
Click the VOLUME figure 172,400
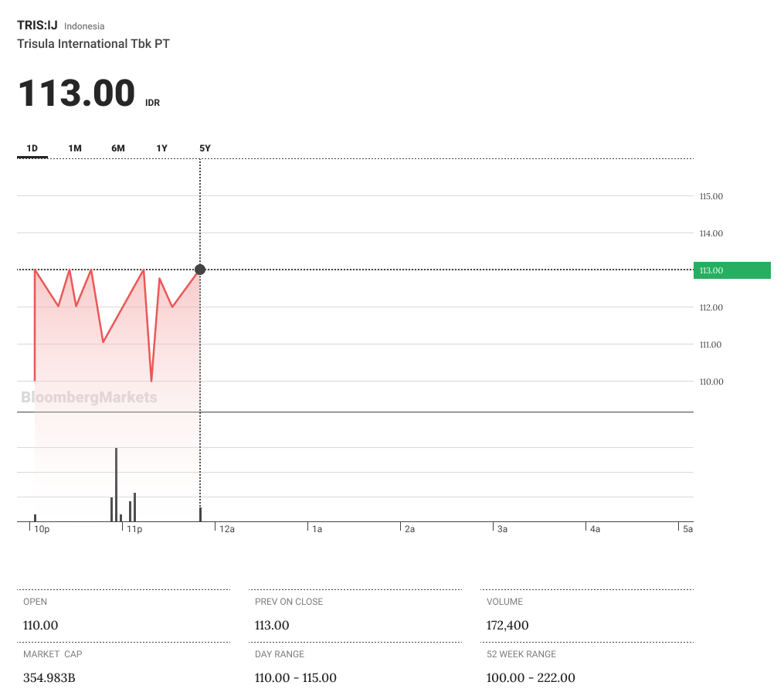pyautogui.click(x=507, y=626)
